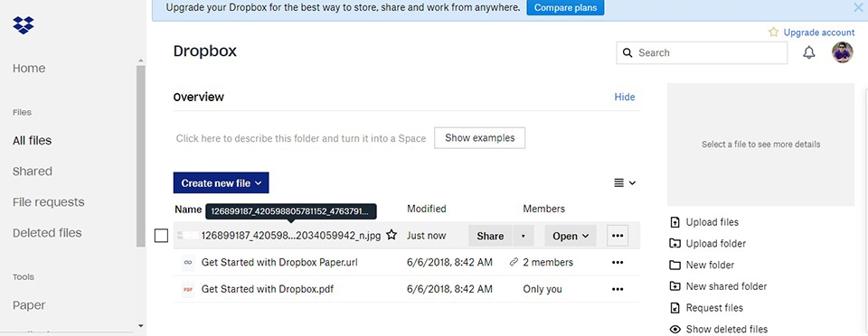Screen dimensions: 868x336
Task: Click sidebar scrollbar down arrow
Action: 141,326
